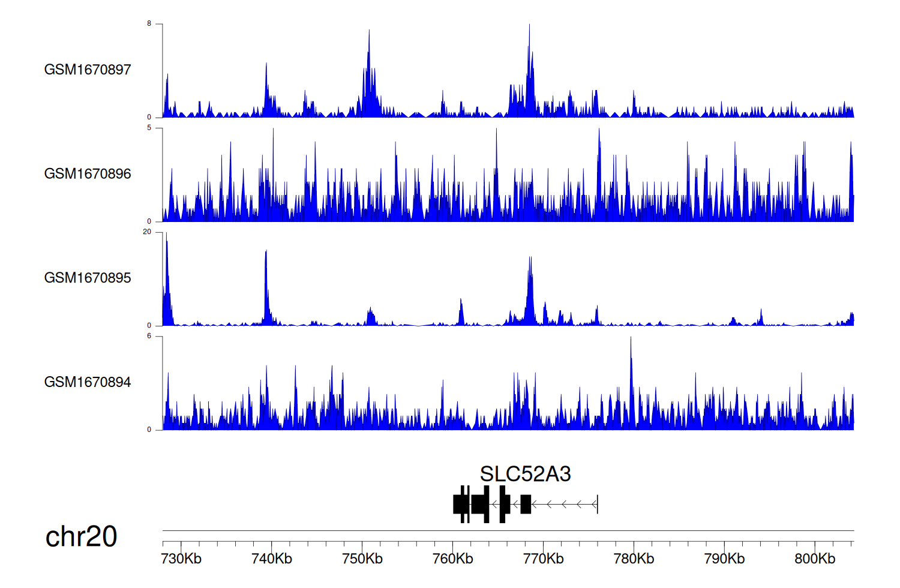
Task: Click the y-axis maximum label 20
Action: (147, 232)
